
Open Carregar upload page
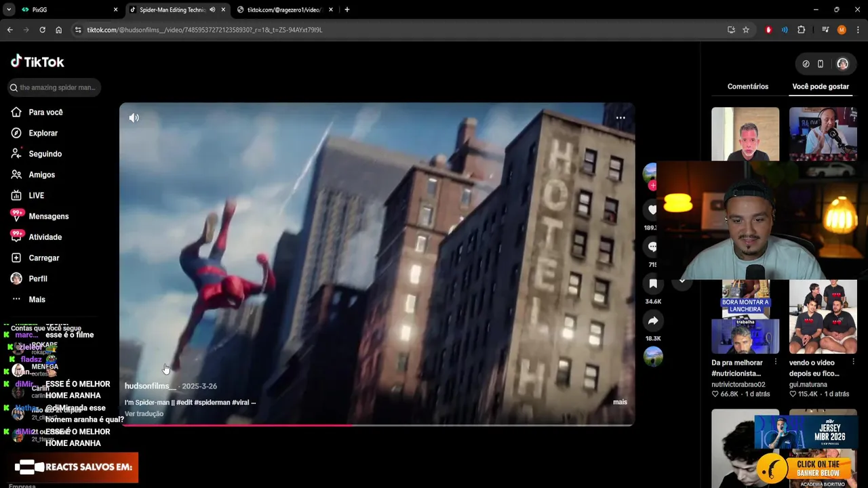(43, 258)
